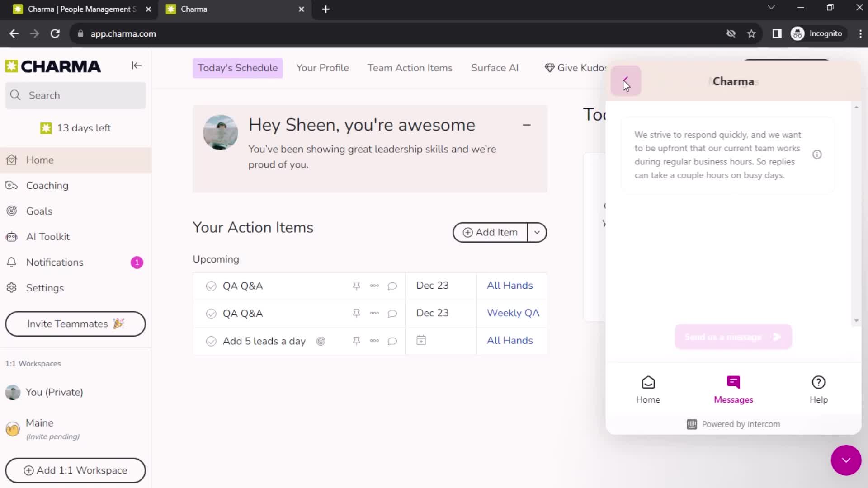Open comments on Add 5 leads item
The width and height of the screenshot is (868, 488).
pos(392,341)
